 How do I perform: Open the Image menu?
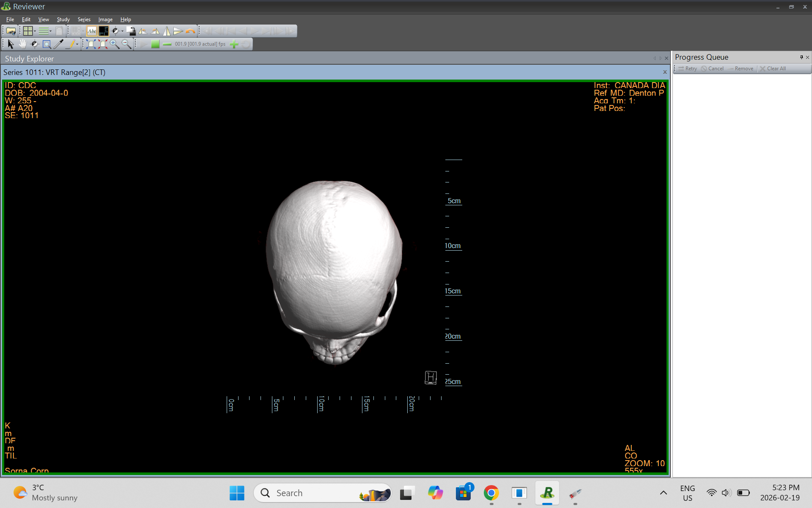105,19
